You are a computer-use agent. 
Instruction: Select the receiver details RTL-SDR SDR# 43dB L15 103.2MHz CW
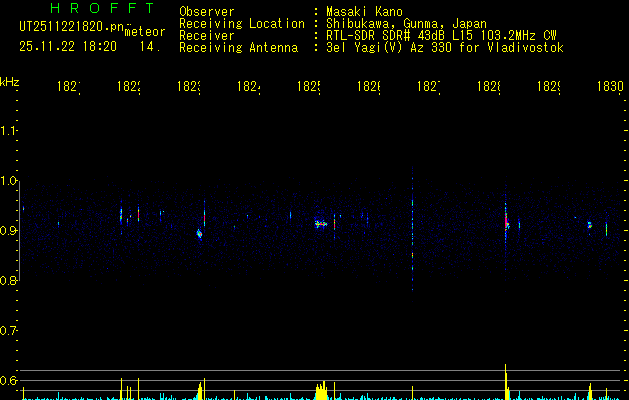click(x=441, y=36)
